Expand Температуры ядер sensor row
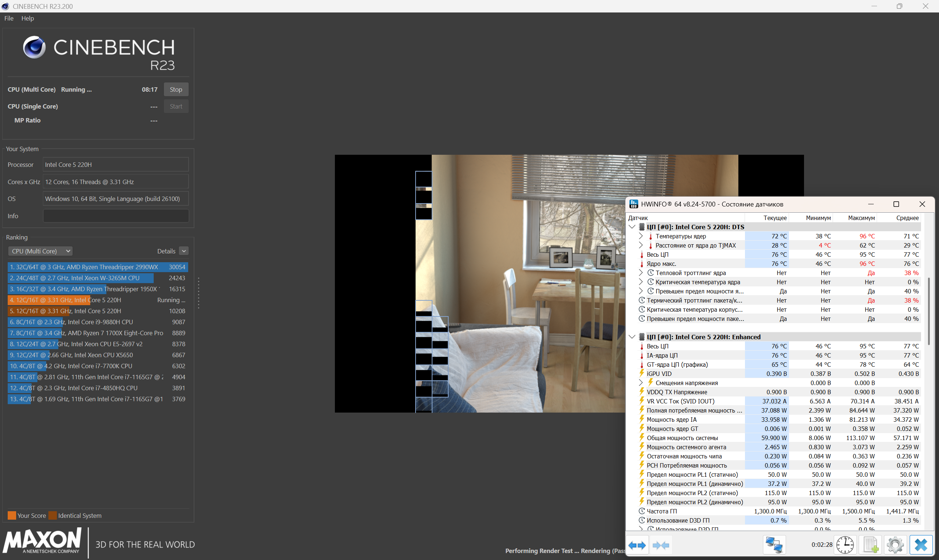 click(641, 236)
